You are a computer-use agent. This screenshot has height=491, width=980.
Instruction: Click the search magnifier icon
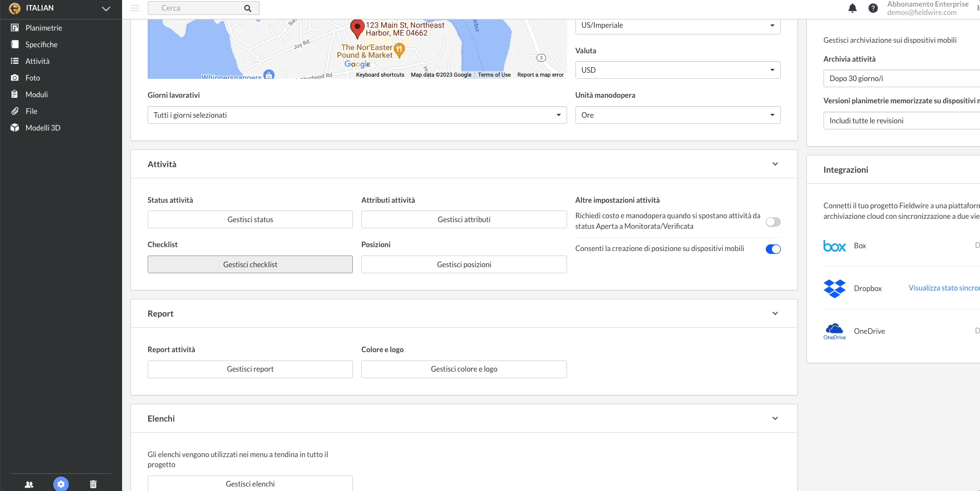pyautogui.click(x=247, y=8)
